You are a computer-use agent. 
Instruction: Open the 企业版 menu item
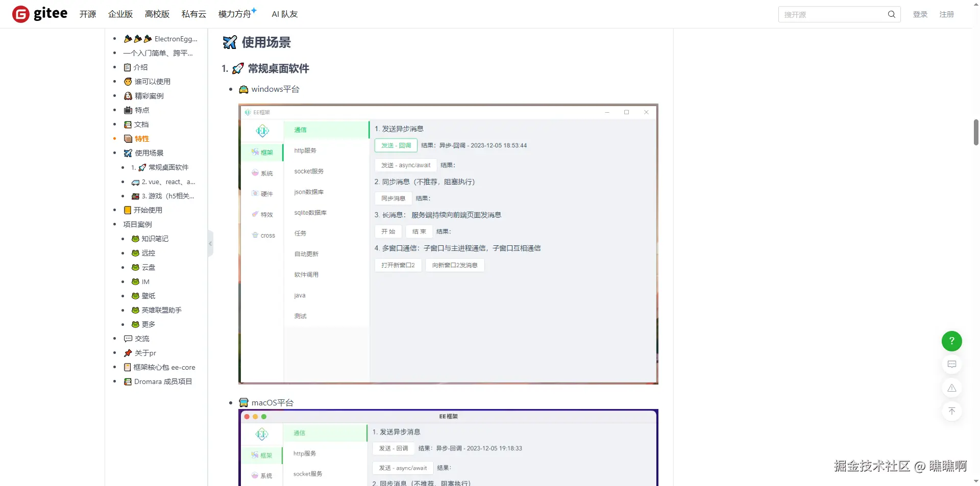pos(120,14)
